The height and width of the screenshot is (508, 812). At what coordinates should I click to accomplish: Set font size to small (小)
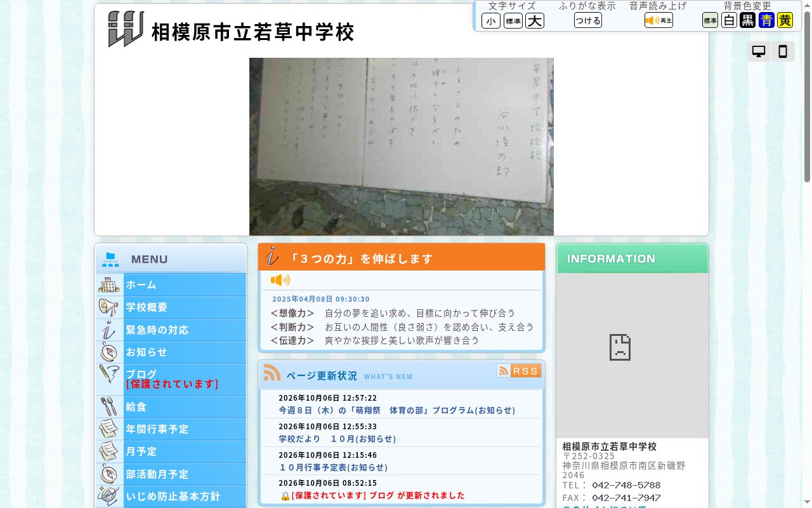tap(491, 21)
